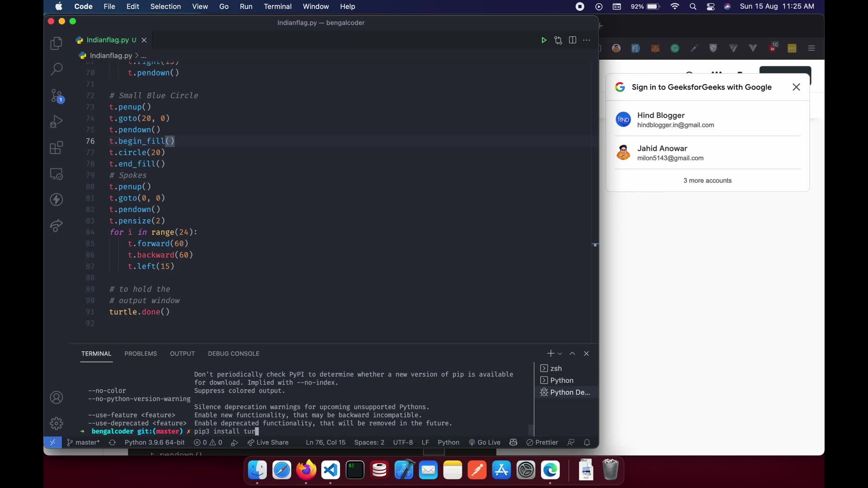Image resolution: width=868 pixels, height=488 pixels.
Task: Open Run and Debug view
Action: click(x=56, y=122)
